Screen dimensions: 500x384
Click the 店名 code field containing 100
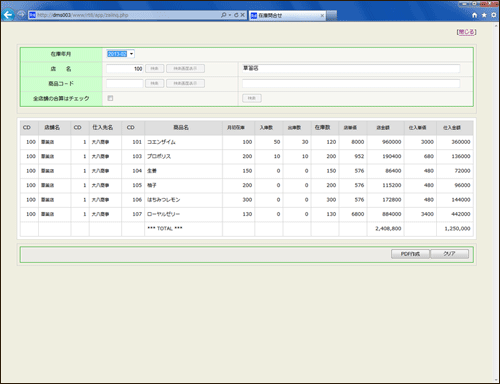(125, 69)
